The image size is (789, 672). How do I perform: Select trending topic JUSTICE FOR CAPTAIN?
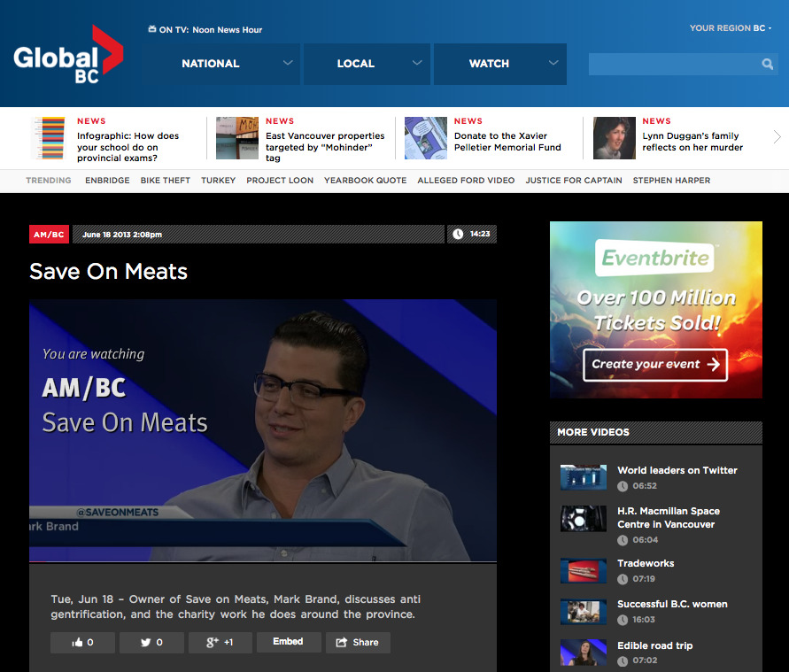pyautogui.click(x=574, y=180)
